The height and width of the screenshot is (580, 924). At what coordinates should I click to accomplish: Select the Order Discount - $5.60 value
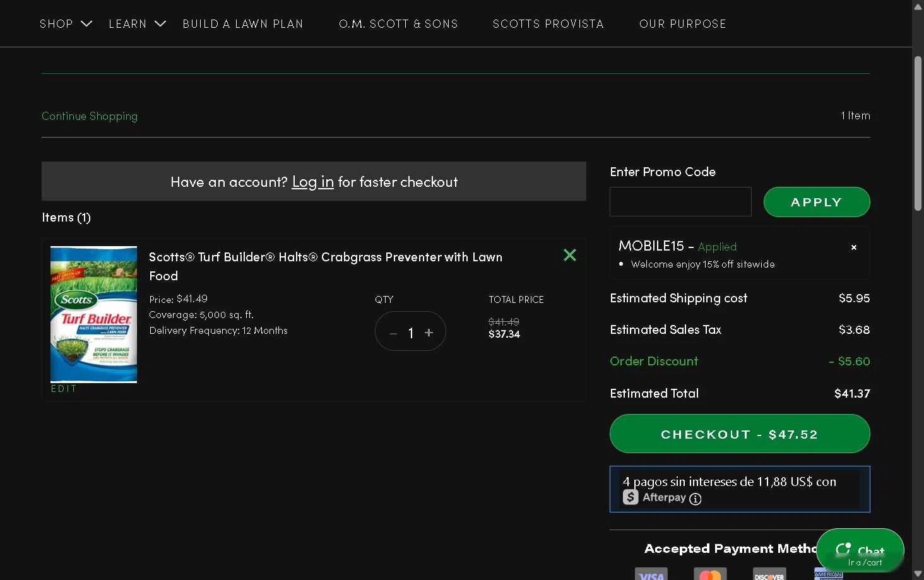(x=849, y=362)
